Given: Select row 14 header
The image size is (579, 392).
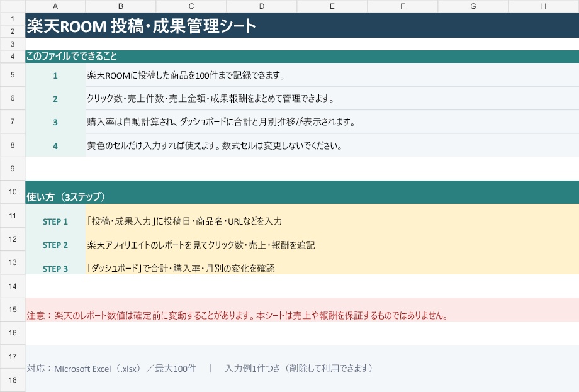Looking at the screenshot, I should tap(13, 286).
